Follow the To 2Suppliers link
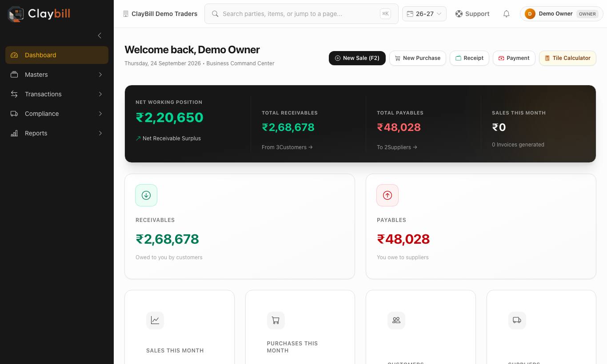The width and height of the screenshot is (607, 364). (x=397, y=147)
